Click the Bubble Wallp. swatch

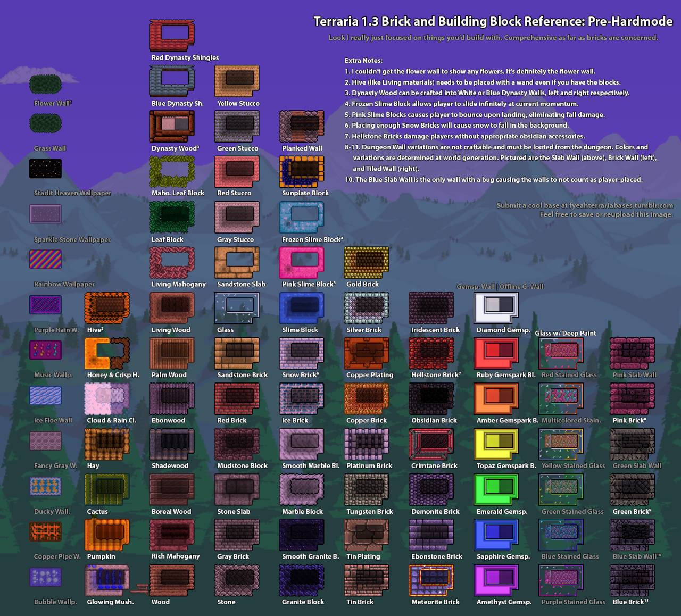[x=45, y=577]
